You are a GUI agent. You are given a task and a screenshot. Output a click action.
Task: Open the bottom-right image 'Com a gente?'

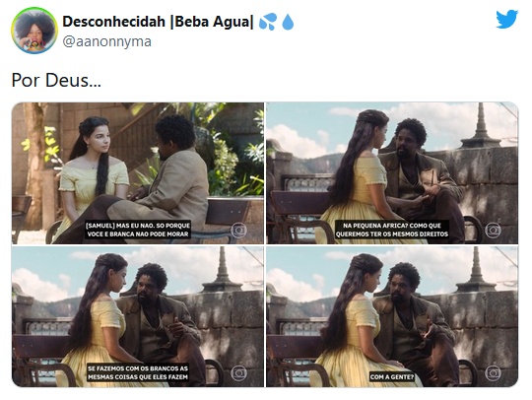pos(392,316)
